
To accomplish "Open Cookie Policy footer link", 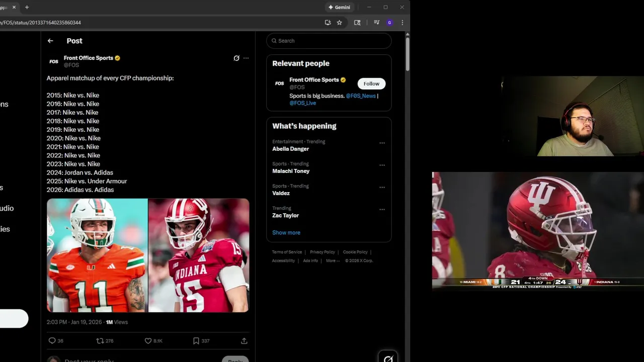I will point(355,252).
